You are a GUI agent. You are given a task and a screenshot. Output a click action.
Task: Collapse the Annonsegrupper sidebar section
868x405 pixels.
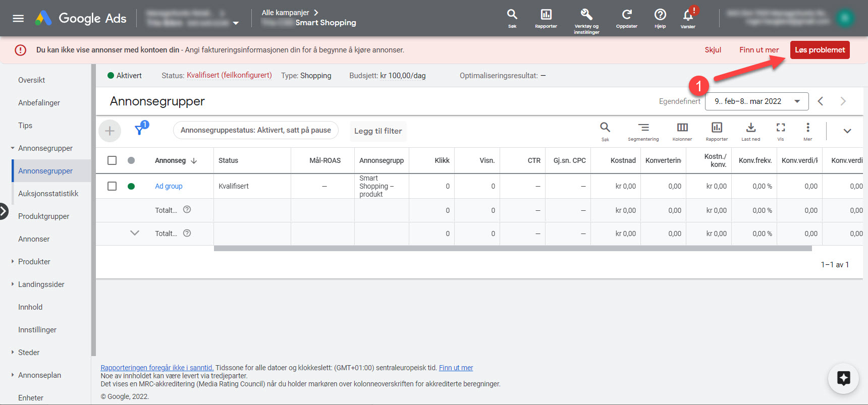click(x=12, y=148)
